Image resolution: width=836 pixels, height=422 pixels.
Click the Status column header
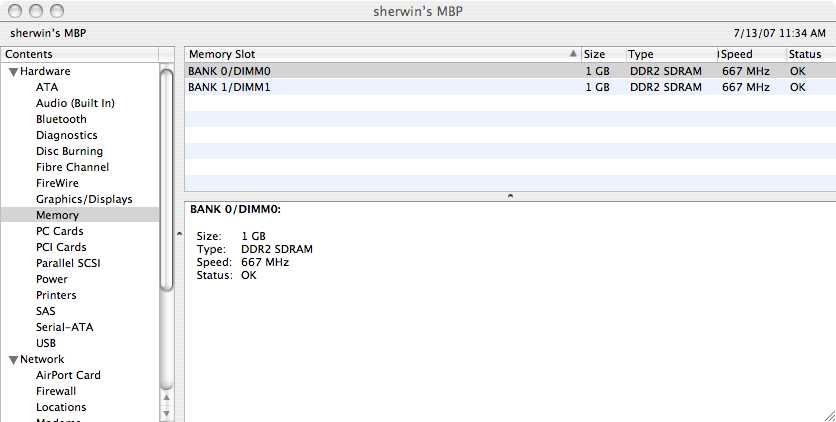[805, 54]
